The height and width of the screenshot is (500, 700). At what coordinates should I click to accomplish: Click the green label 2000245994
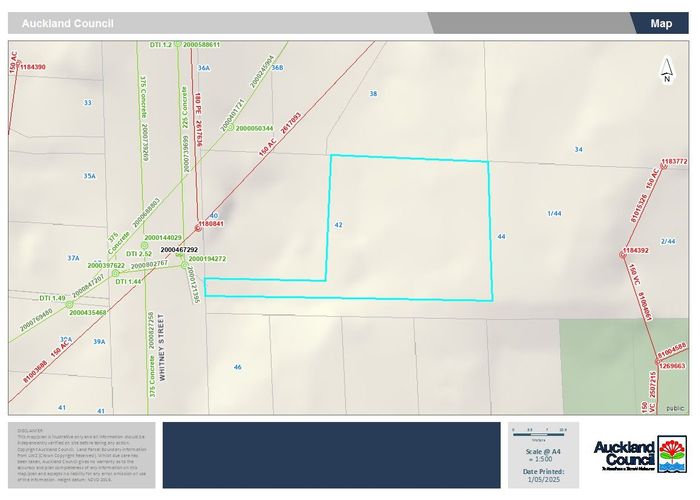point(262,71)
